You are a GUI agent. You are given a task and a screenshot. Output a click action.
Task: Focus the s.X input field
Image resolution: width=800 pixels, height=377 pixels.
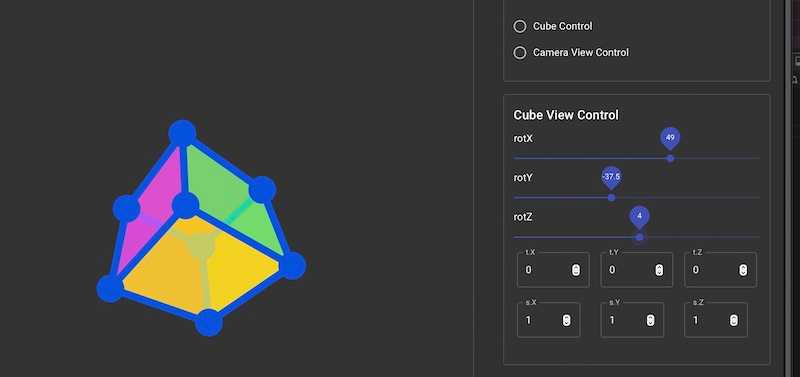pos(548,320)
